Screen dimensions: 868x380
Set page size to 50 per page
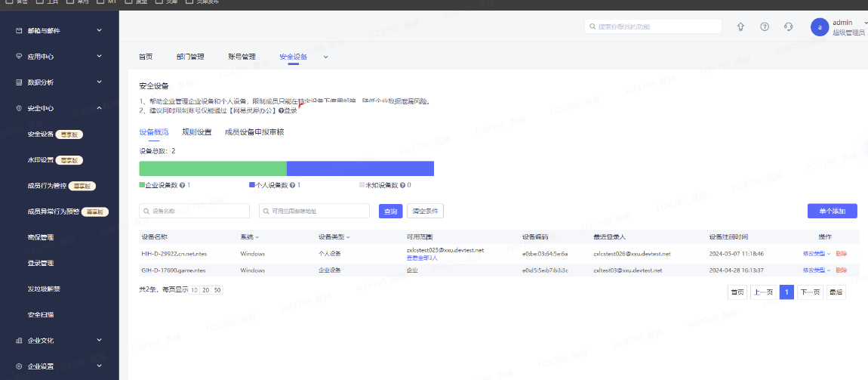(x=217, y=290)
